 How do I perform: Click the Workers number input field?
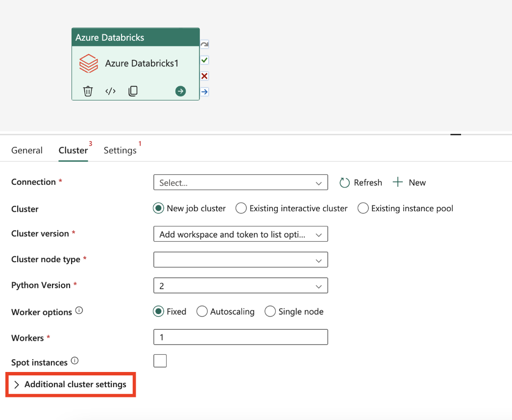(x=241, y=337)
